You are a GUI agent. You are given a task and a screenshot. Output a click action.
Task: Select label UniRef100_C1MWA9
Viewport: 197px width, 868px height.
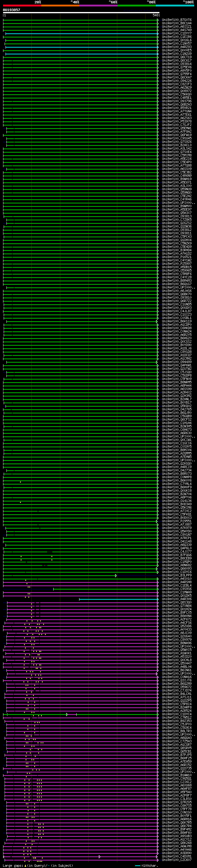point(176,592)
